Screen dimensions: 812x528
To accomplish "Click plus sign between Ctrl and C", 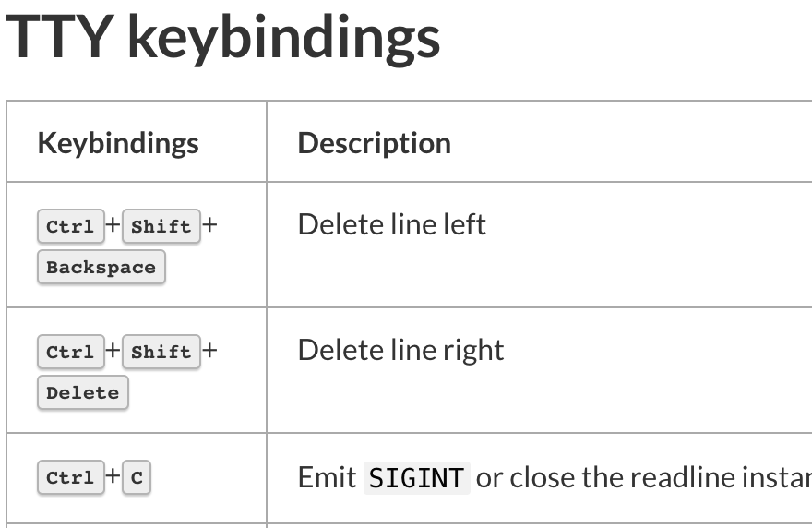I will coord(113,476).
